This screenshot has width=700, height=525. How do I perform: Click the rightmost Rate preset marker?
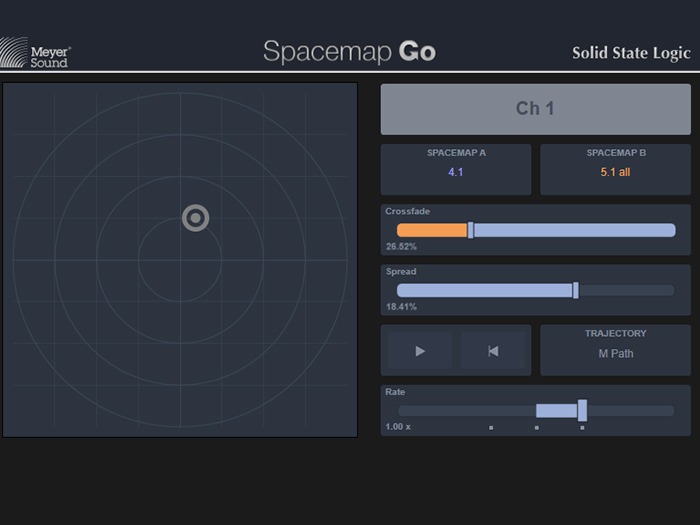point(582,428)
